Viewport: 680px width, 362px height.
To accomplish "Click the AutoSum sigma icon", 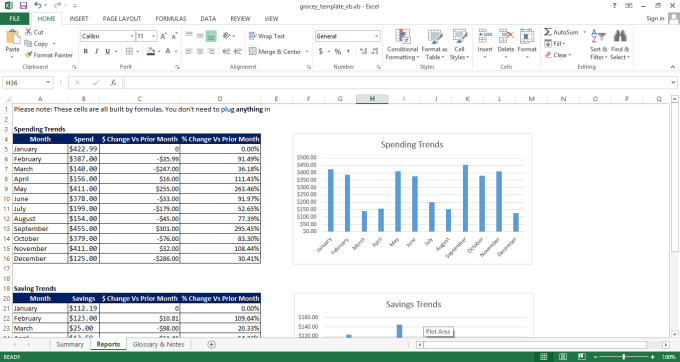I will (548, 32).
